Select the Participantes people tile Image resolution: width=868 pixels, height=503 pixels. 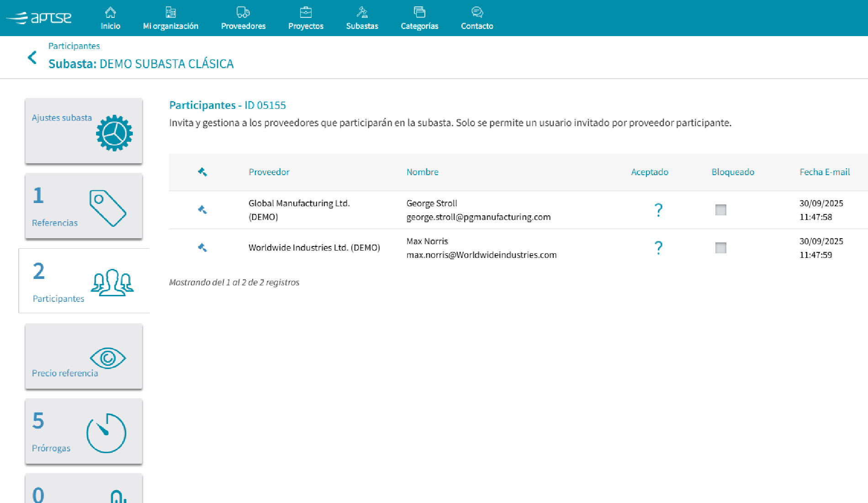click(84, 281)
